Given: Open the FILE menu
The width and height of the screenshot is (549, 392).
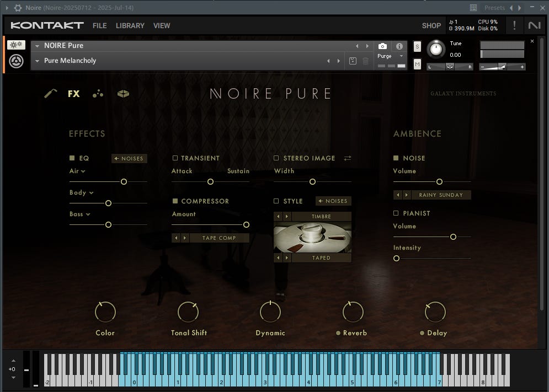Looking at the screenshot, I should click(x=99, y=25).
